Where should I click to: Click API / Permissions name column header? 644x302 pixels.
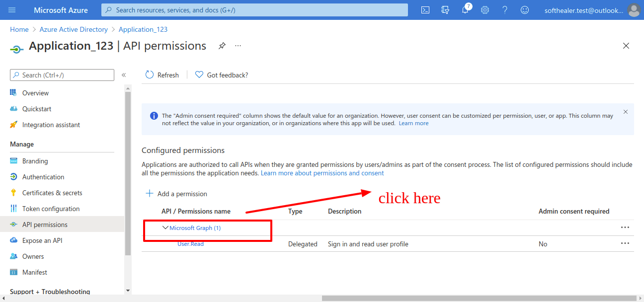tap(196, 211)
